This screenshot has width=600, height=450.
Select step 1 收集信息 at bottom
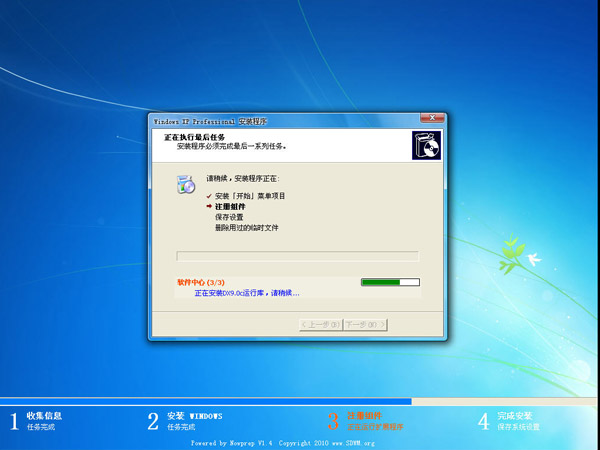(37, 421)
